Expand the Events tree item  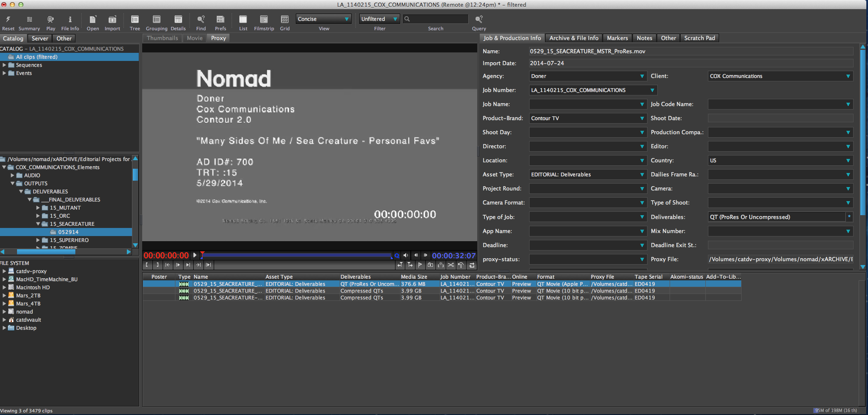point(4,73)
